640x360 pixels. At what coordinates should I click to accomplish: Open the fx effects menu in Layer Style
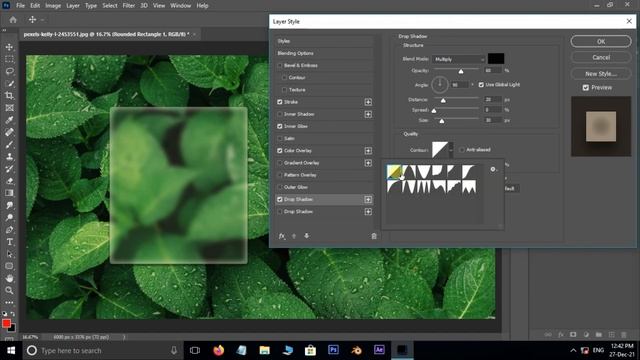point(282,236)
